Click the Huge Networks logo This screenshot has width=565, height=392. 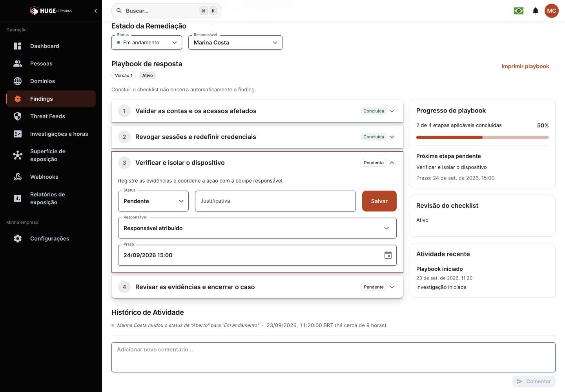51,11
